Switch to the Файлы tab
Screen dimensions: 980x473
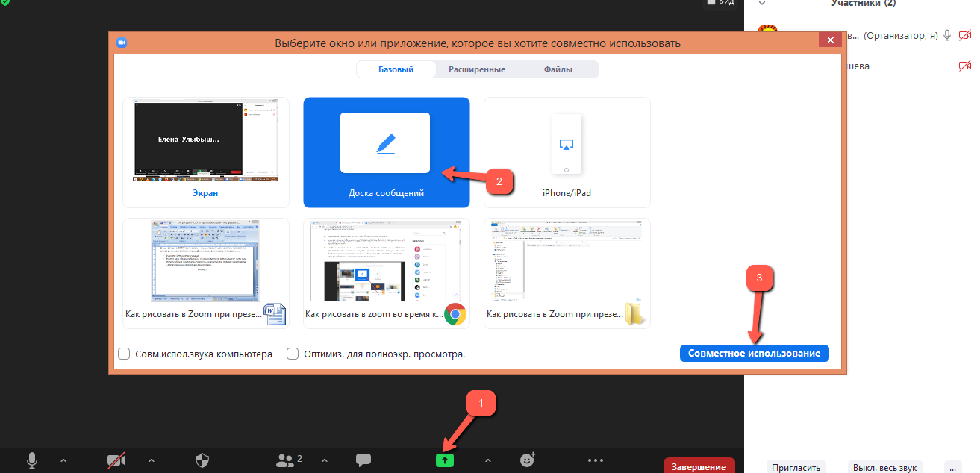(558, 69)
